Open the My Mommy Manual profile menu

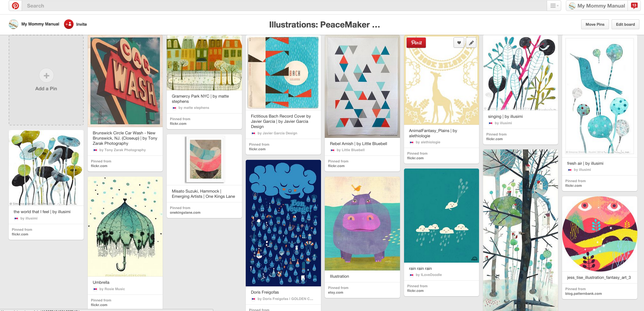(597, 6)
